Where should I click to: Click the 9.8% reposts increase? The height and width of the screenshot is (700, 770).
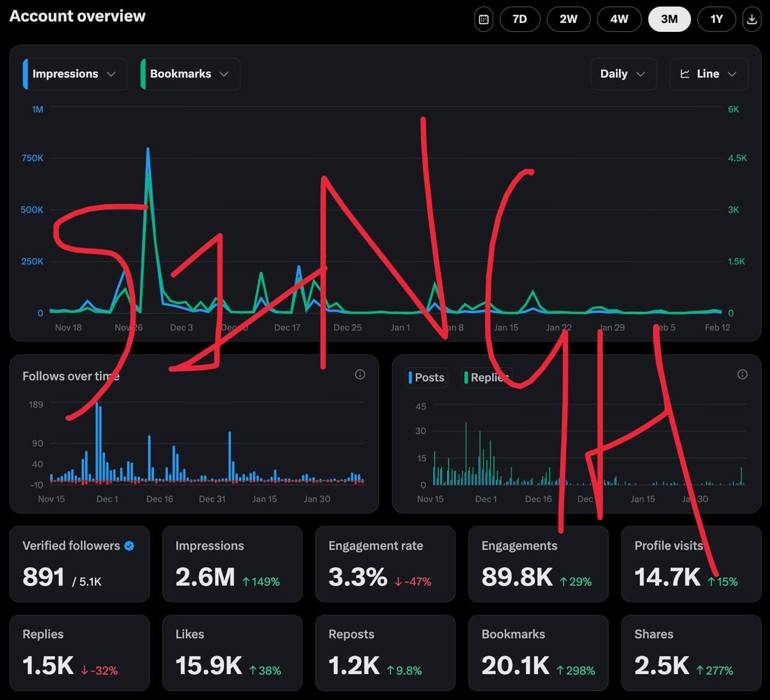[404, 670]
